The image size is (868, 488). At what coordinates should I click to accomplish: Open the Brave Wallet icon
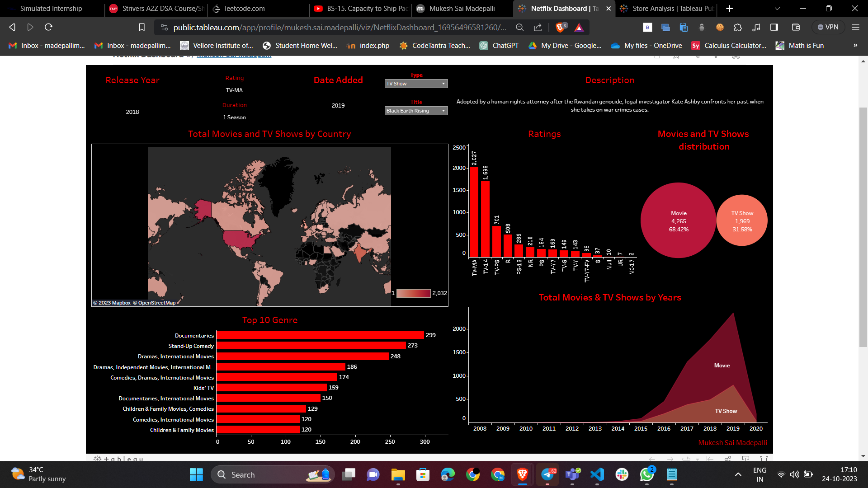796,28
